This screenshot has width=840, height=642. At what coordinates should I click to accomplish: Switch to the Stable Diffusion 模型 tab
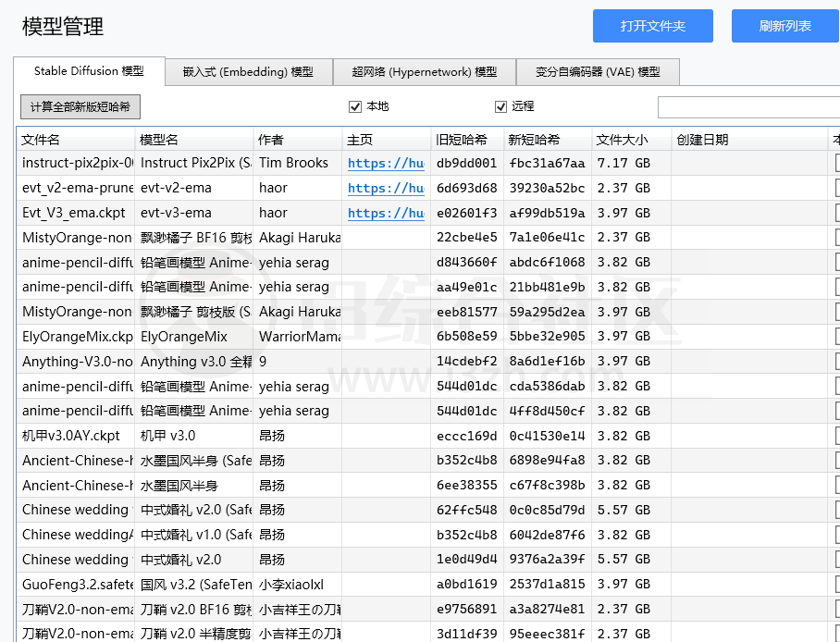(x=90, y=71)
